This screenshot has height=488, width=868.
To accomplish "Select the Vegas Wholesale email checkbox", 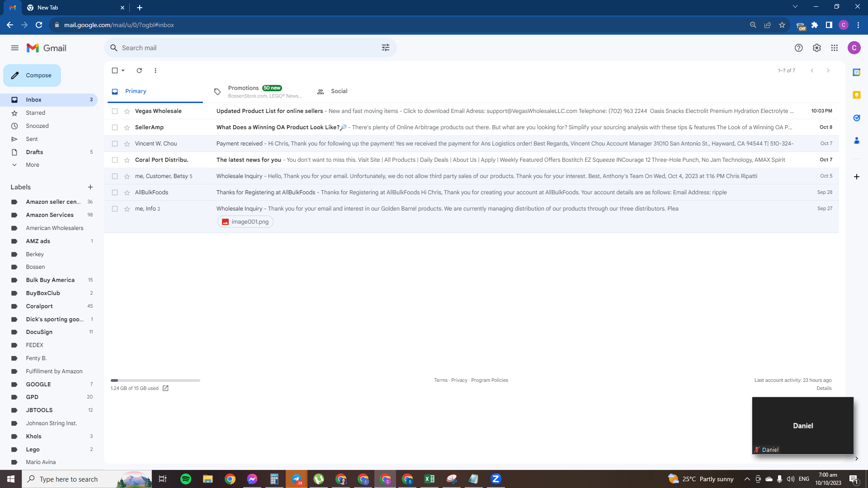I will pyautogui.click(x=115, y=111).
